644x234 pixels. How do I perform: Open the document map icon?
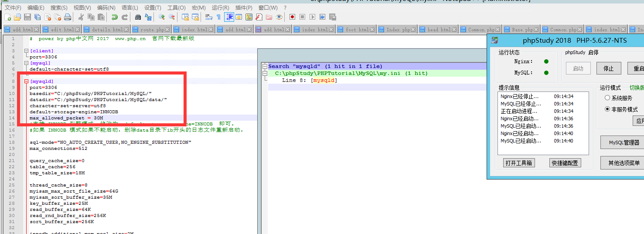tap(249, 17)
